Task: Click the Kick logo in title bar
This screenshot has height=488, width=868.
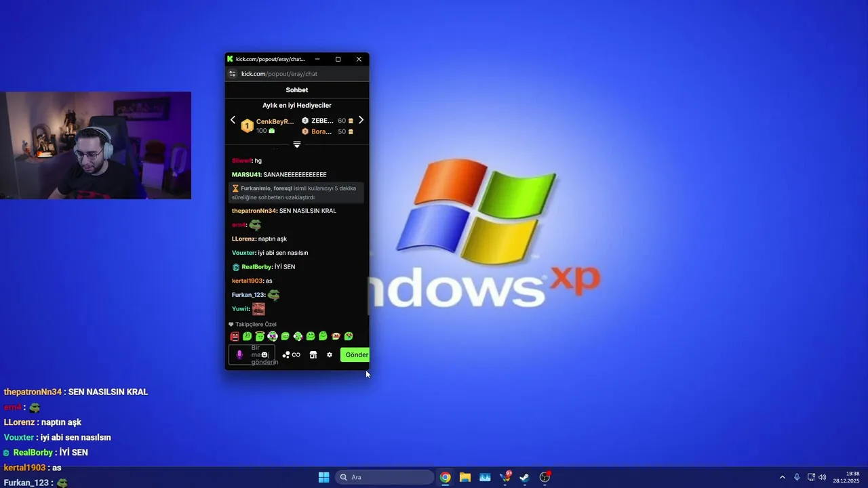Action: point(231,59)
